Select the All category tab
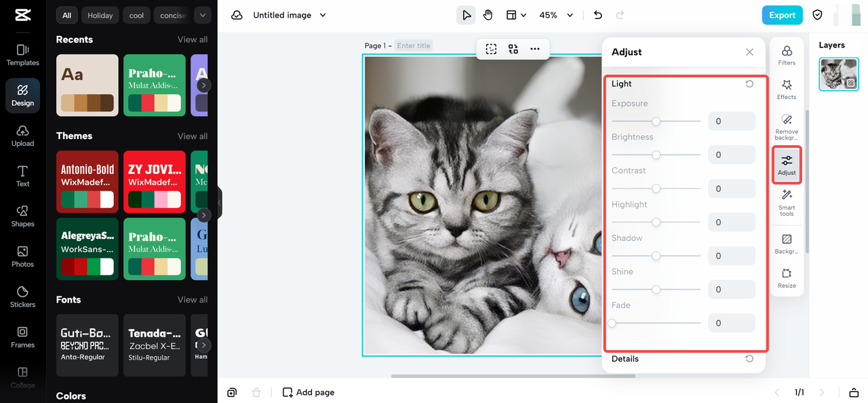Screen dimensions: 868x403 pos(66,15)
